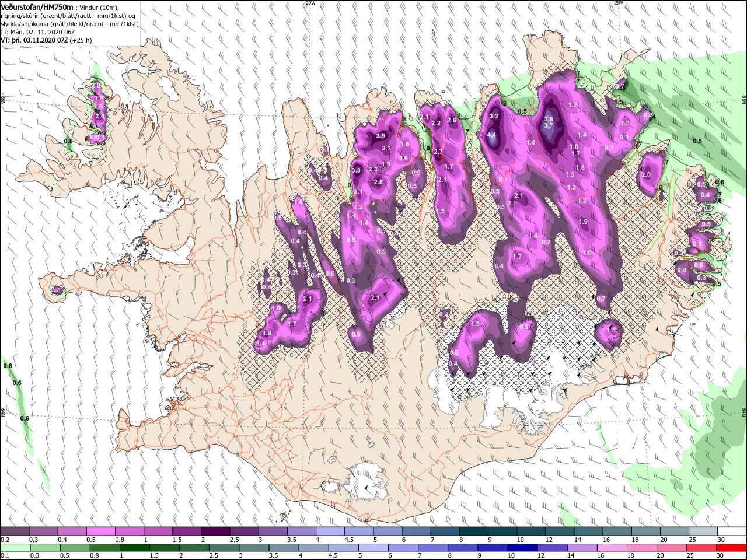Click the '3.5' snowfall value in the north
Viewport: 747px width, 560px height.
pos(381,136)
